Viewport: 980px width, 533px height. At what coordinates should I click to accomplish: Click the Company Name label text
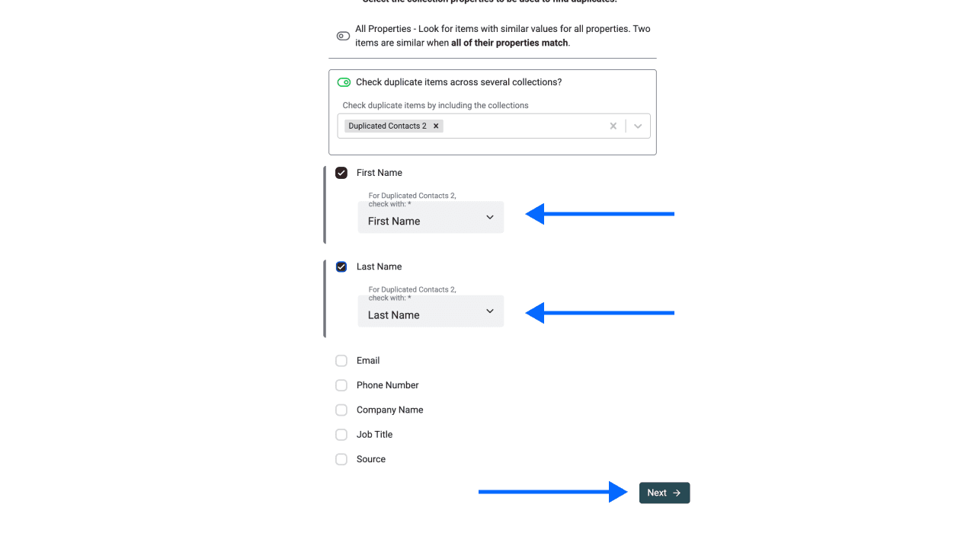tap(389, 410)
